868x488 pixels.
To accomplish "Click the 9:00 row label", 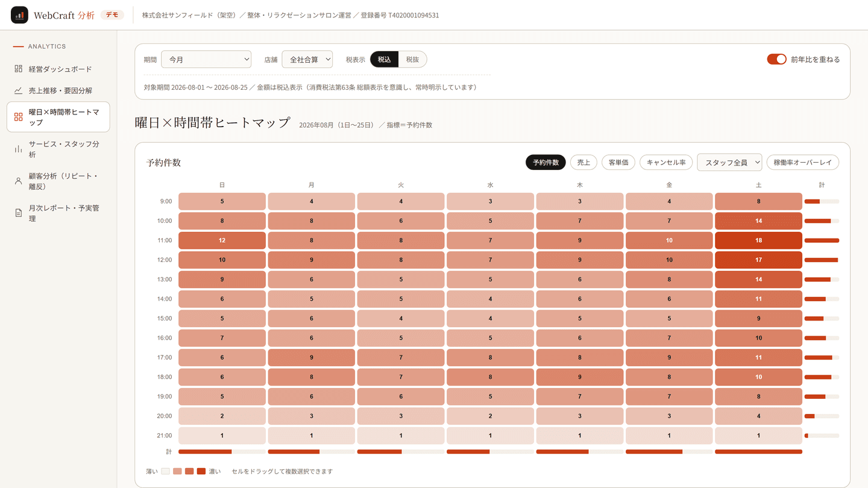I will click(166, 201).
